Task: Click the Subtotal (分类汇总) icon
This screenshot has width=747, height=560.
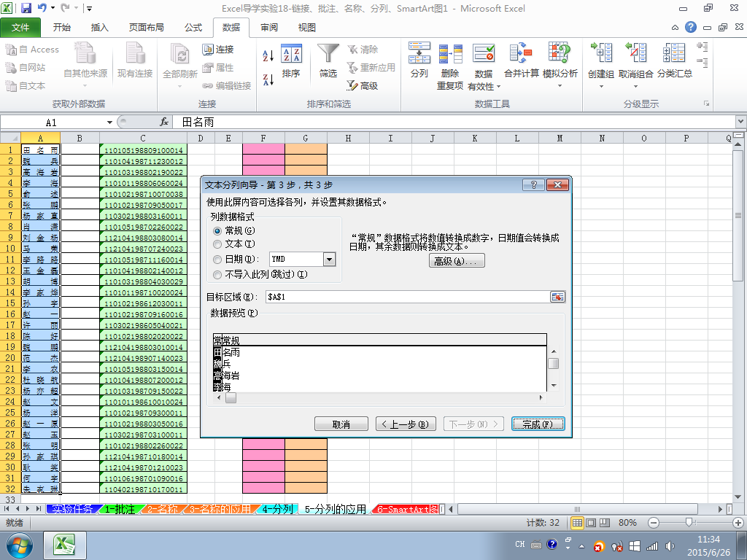Action: pos(675,61)
